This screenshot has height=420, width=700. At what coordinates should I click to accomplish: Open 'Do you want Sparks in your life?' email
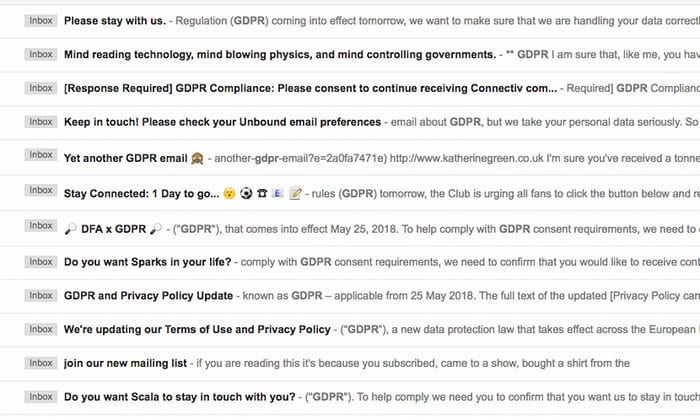(350, 262)
